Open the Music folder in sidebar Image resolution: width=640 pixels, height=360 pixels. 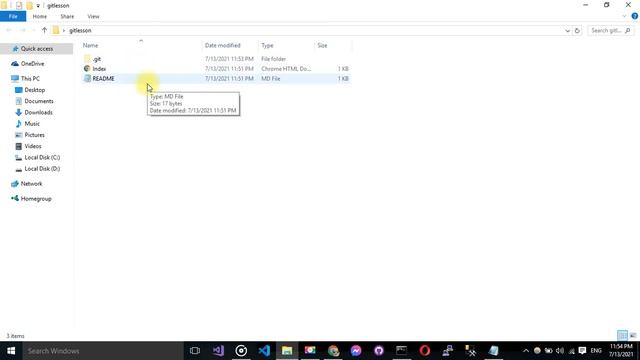point(32,124)
